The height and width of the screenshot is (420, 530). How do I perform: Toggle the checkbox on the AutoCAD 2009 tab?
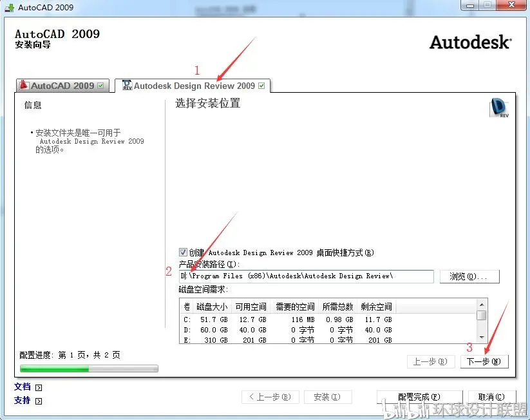coord(100,86)
